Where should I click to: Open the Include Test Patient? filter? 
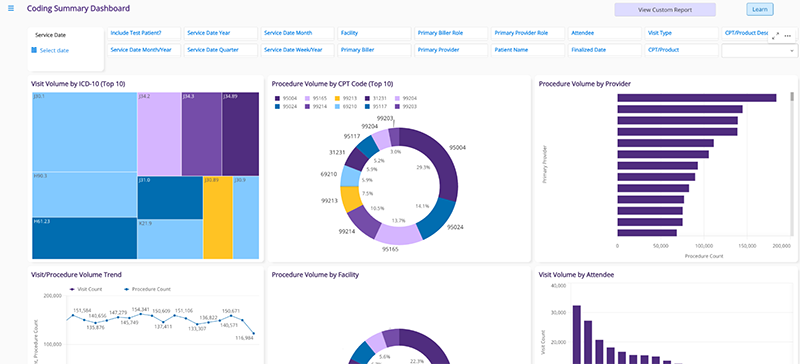(144, 33)
